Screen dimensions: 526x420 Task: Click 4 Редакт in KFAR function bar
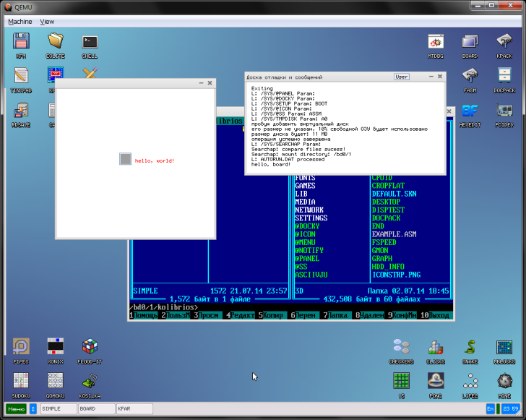pyautogui.click(x=240, y=315)
